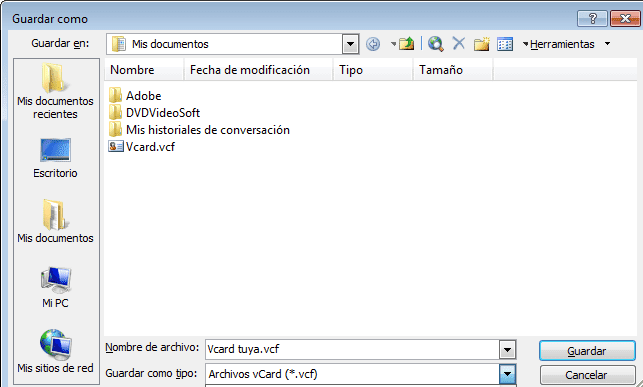The image size is (643, 387).
Task: Open the Search the Web icon
Action: [x=436, y=43]
